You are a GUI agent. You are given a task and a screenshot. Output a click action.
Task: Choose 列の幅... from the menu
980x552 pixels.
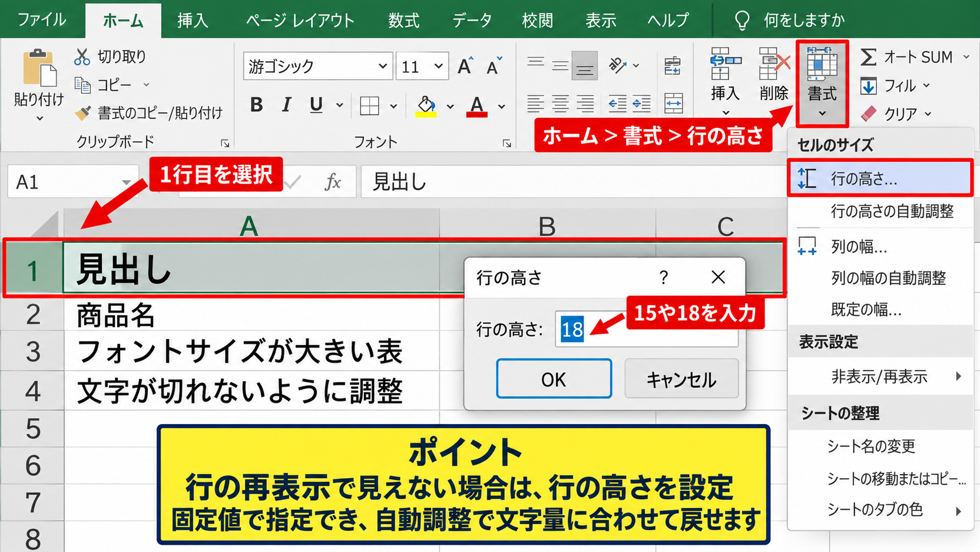[880, 246]
